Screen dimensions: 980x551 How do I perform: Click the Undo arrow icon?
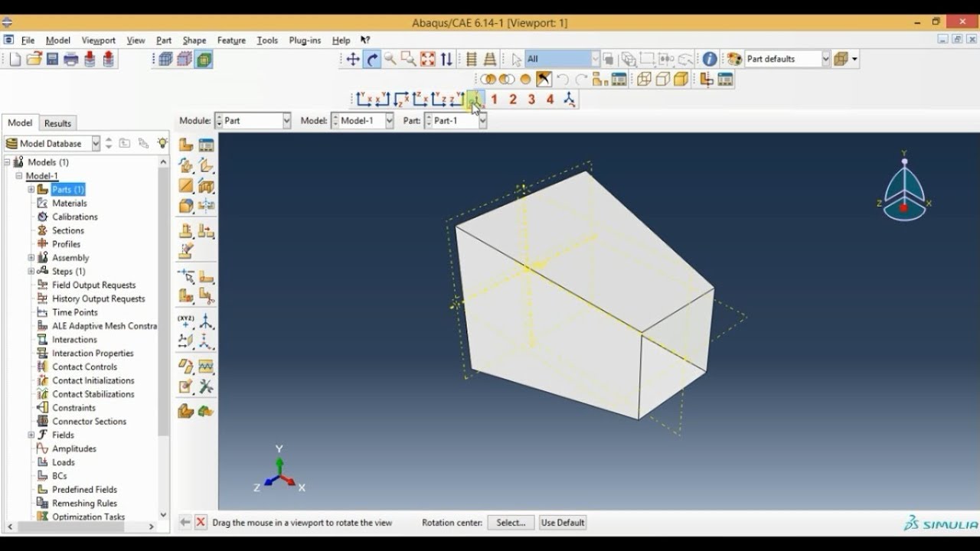(x=563, y=79)
